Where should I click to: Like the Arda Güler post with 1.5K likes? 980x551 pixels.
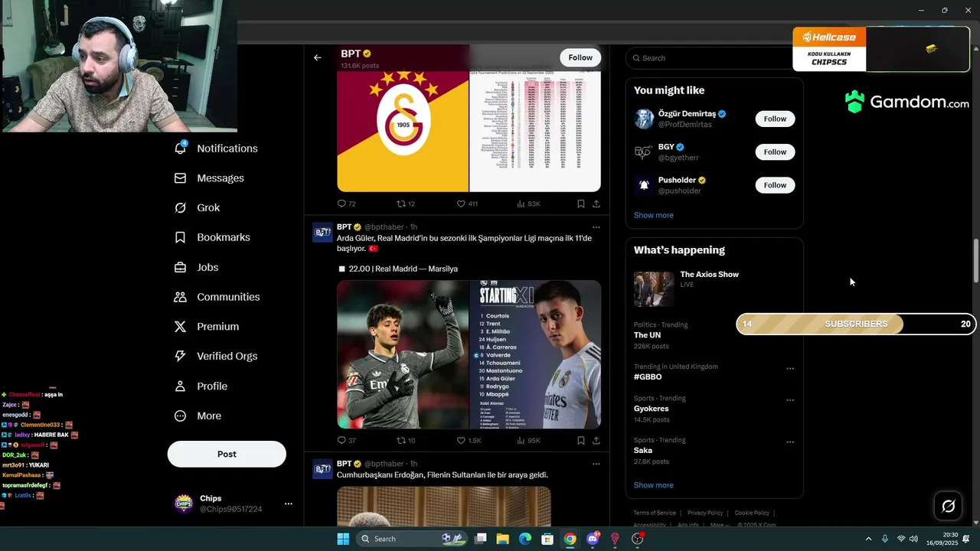(461, 440)
